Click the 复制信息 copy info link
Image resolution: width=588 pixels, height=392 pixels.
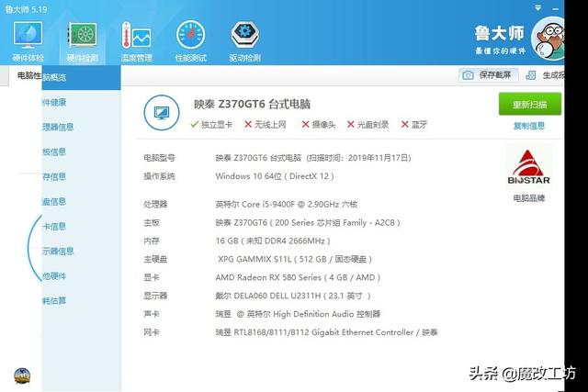point(529,126)
